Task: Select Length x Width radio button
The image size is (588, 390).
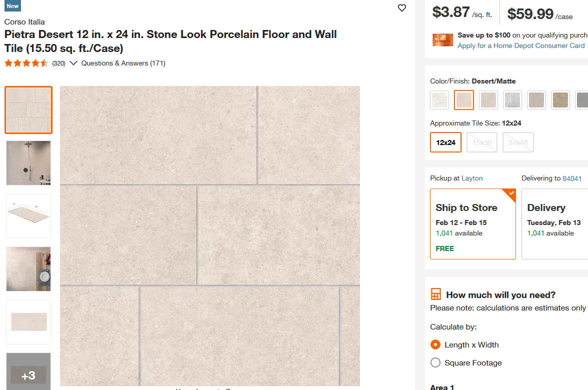Action: coord(435,344)
